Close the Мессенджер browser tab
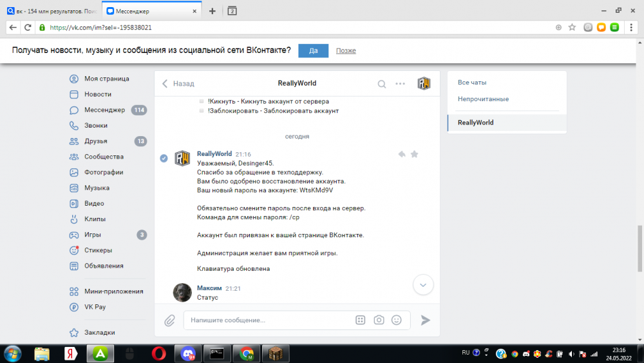Viewport: 644px width, 363px height. pos(194,11)
